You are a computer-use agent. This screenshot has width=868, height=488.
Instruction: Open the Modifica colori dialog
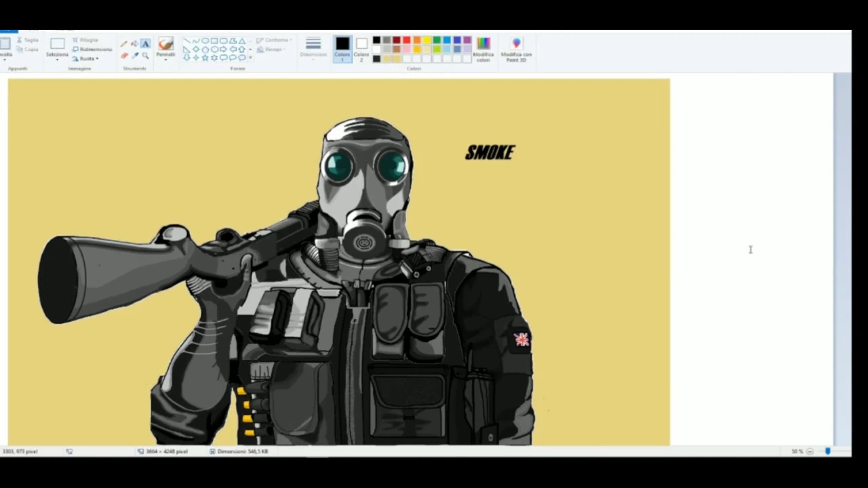[484, 49]
